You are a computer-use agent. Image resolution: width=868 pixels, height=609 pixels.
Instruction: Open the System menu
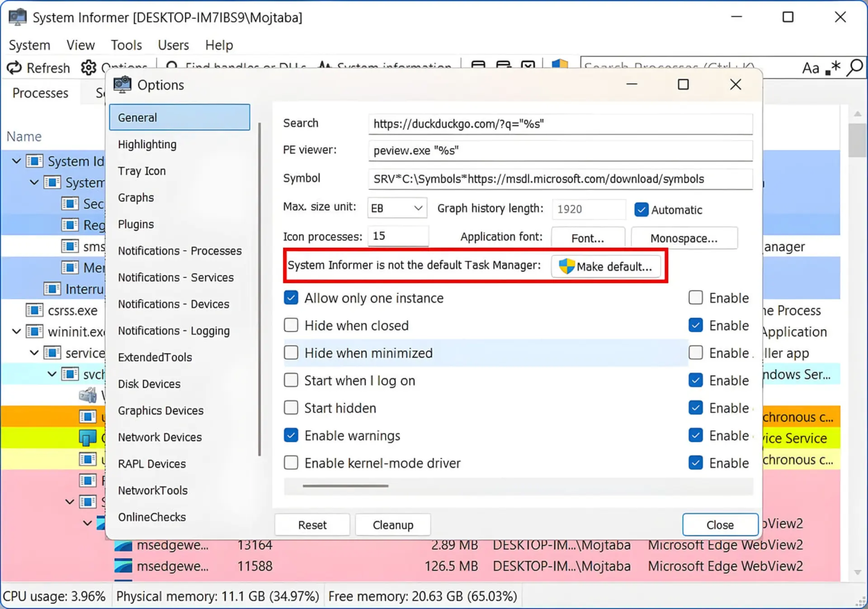pos(29,45)
